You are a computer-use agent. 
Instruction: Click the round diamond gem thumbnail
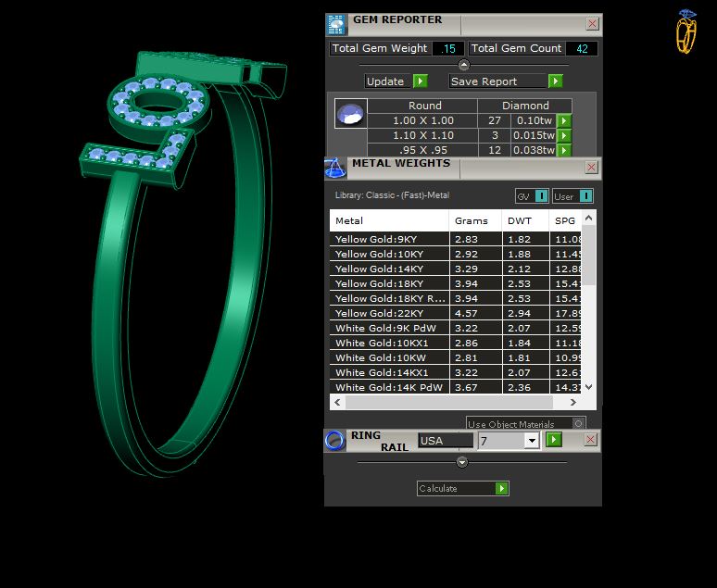(x=351, y=113)
